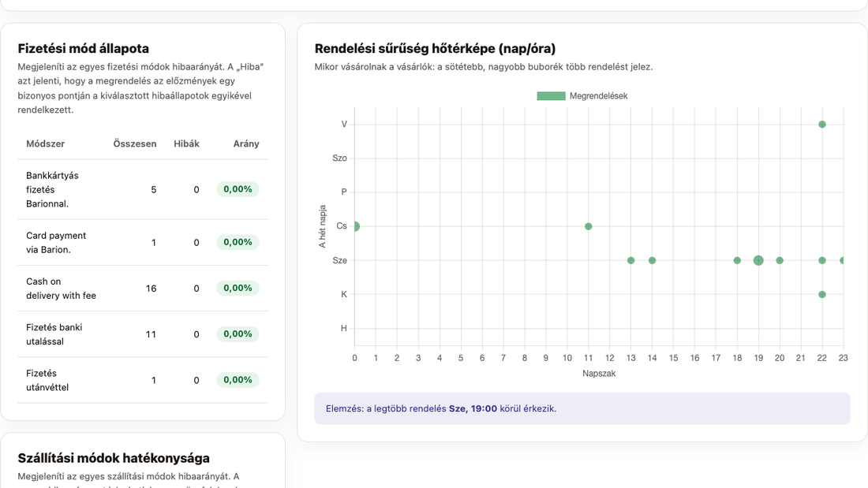Click the 0,00% badge for Card payment via Barion
868x488 pixels.
point(238,242)
